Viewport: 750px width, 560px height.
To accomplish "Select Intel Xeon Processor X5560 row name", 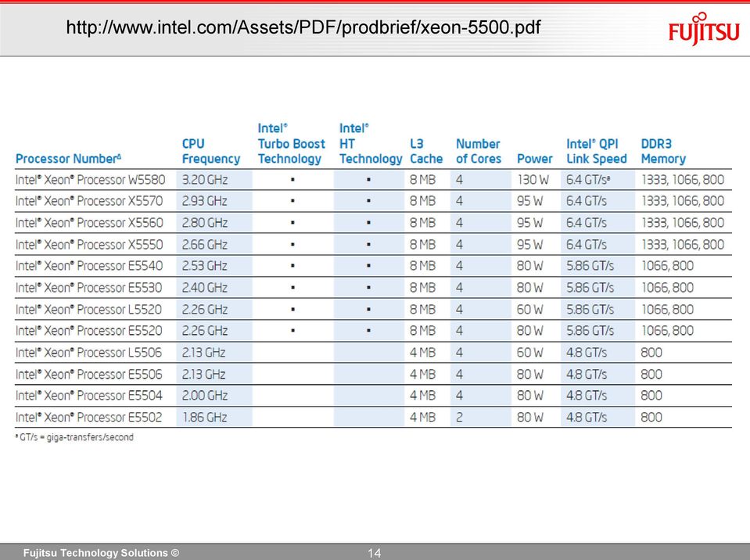I will coord(89,223).
